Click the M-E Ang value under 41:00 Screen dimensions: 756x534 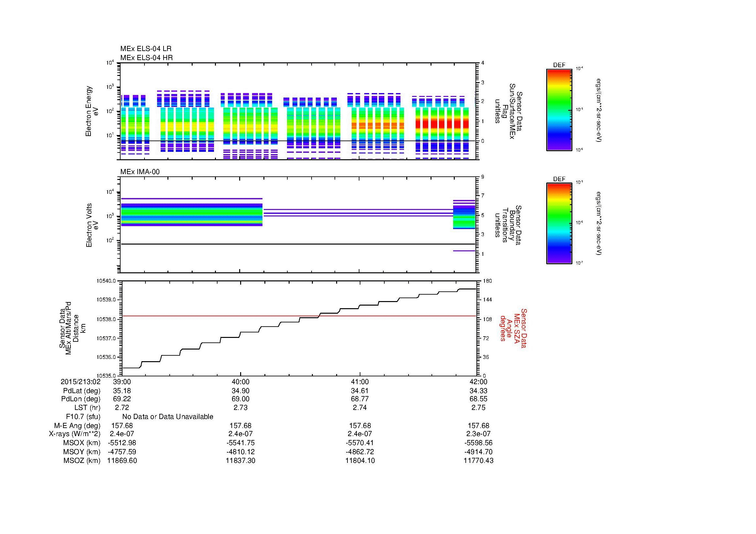click(x=360, y=425)
